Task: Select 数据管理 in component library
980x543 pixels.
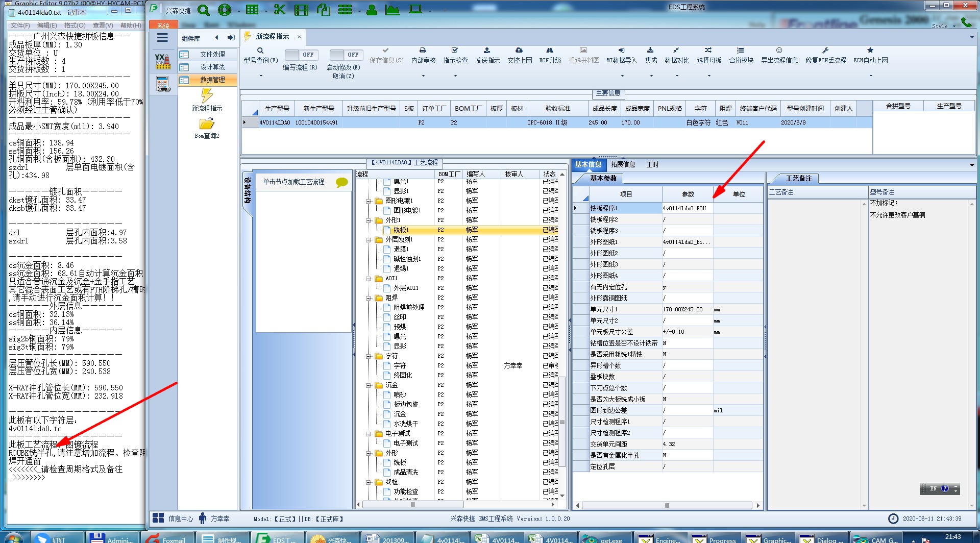Action: coord(208,80)
